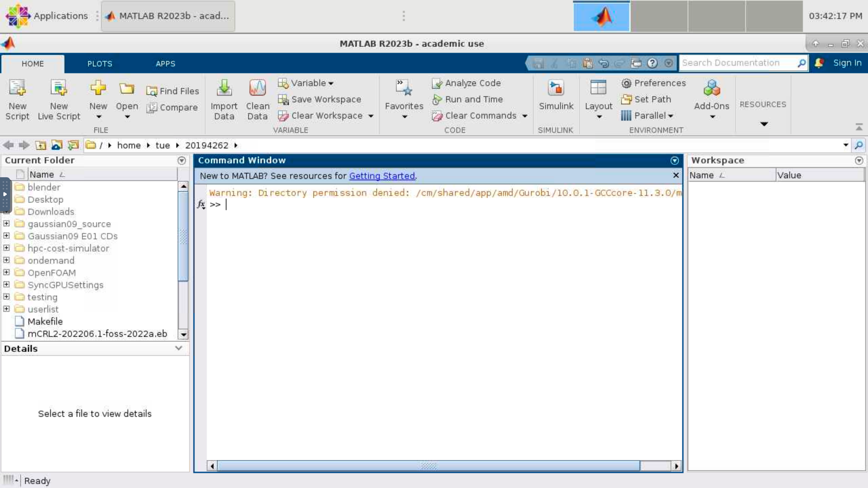Click the notification bell icon

819,63
